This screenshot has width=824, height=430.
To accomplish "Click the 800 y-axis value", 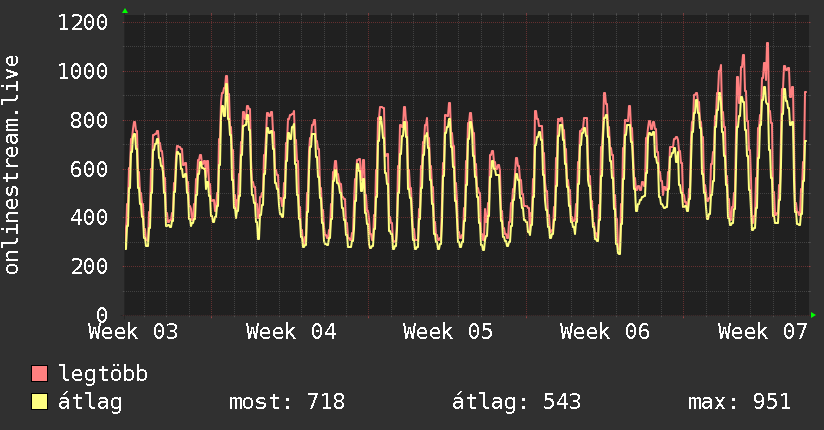I will coord(89,120).
